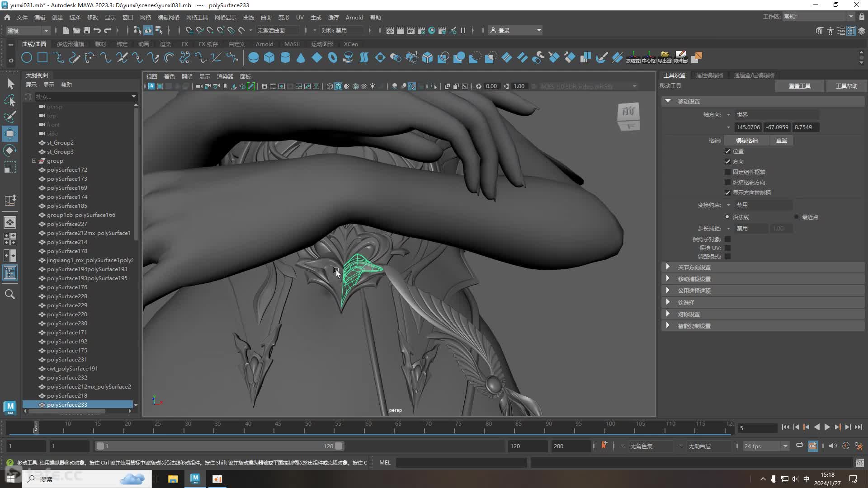Activate the Lasso select tool
The height and width of the screenshot is (488, 868).
point(10,100)
